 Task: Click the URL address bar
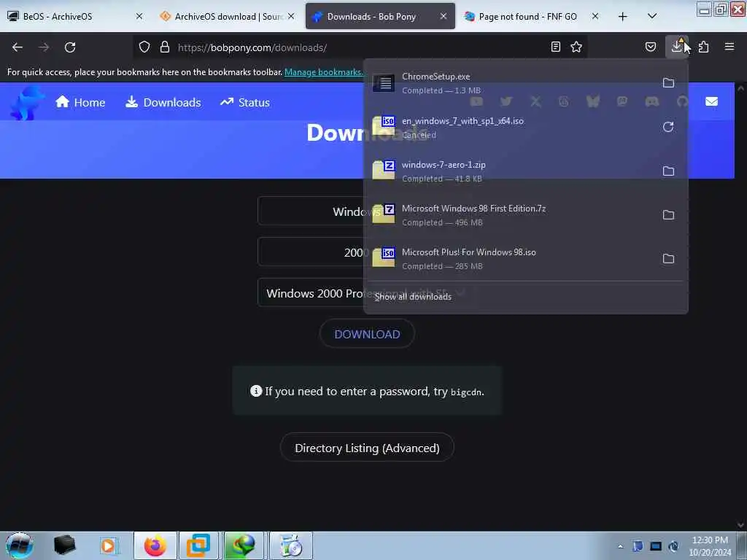[362, 47]
